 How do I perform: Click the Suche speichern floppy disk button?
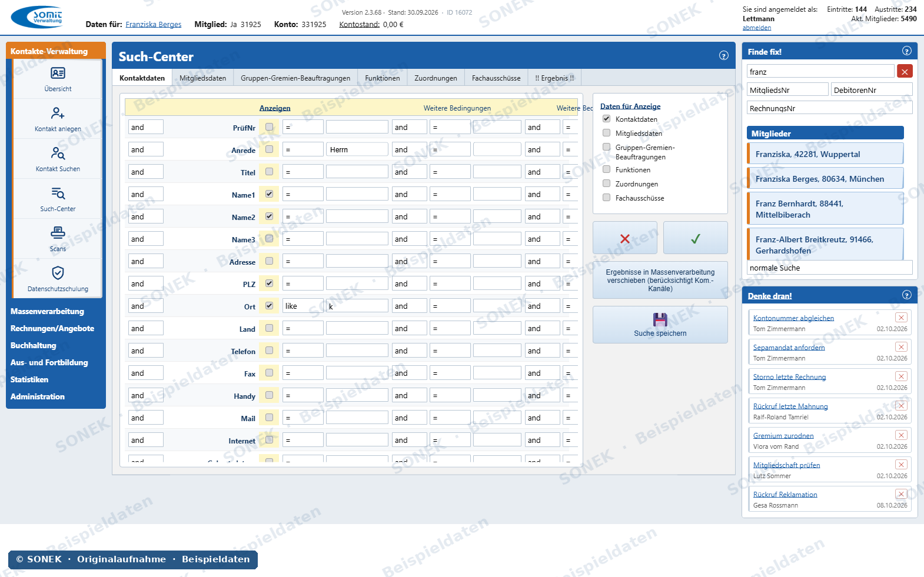(660, 325)
